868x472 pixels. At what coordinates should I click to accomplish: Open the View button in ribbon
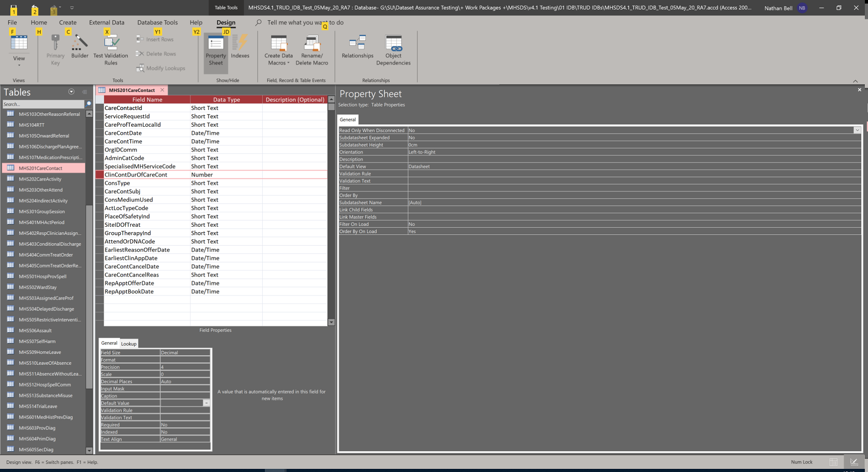pyautogui.click(x=19, y=50)
